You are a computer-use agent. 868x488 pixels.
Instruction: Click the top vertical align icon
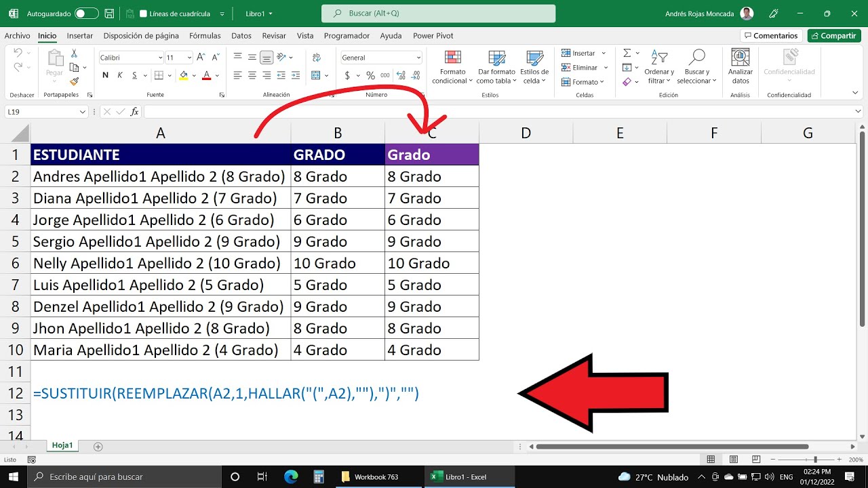237,58
